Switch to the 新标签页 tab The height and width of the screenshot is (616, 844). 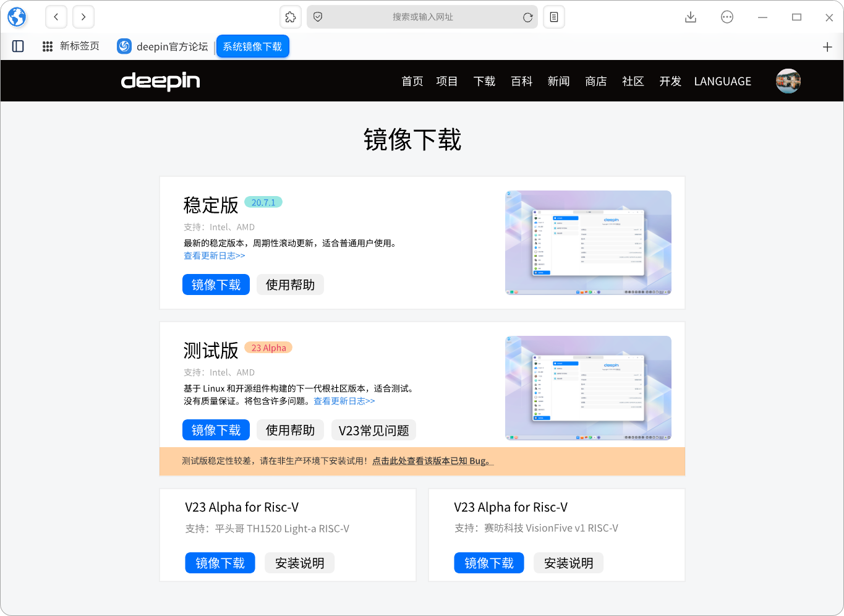(71, 46)
